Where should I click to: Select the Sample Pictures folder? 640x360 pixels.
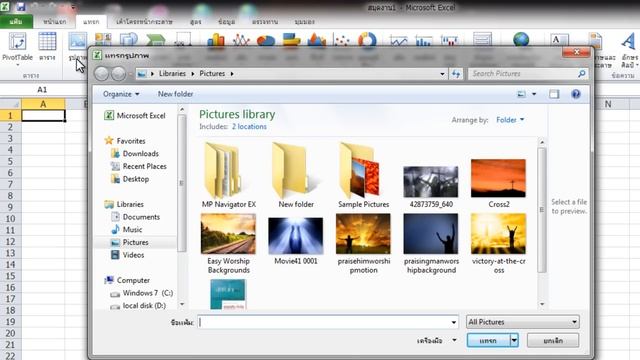(x=363, y=176)
